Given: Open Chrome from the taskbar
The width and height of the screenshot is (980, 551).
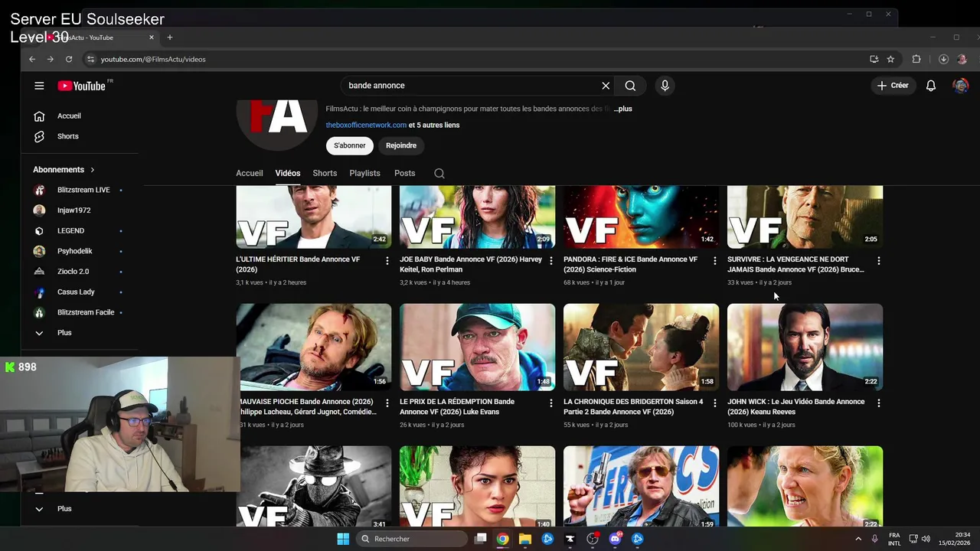Looking at the screenshot, I should 502,539.
